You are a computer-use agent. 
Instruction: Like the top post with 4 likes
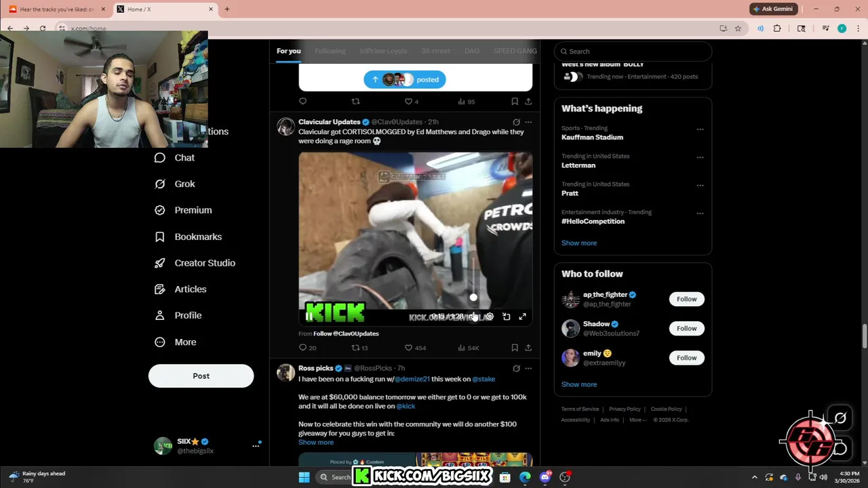tap(412, 102)
